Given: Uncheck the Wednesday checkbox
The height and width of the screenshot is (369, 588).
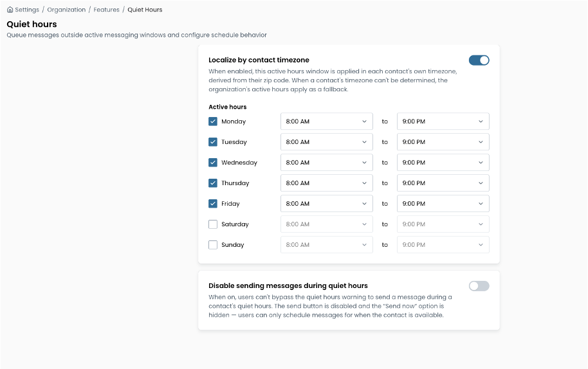Looking at the screenshot, I should pos(213,163).
